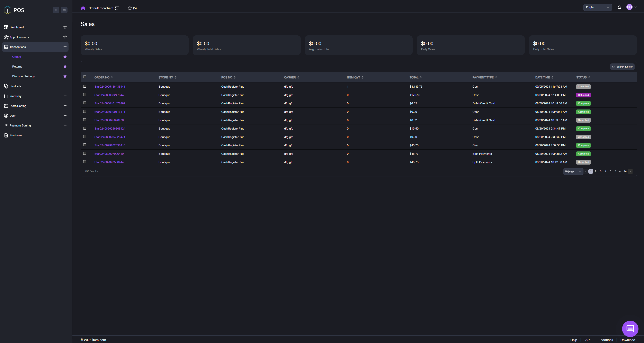Open the 10/page size dropdown
This screenshot has width=644, height=343.
coord(573,171)
